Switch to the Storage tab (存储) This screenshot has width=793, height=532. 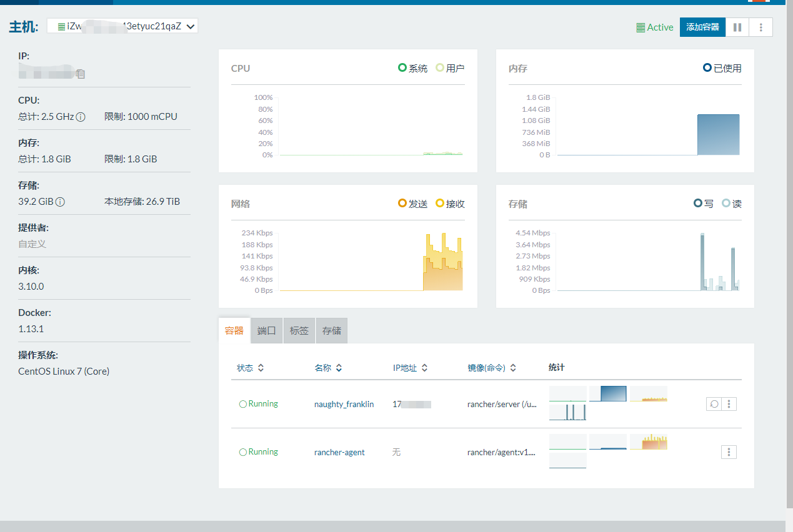point(332,330)
